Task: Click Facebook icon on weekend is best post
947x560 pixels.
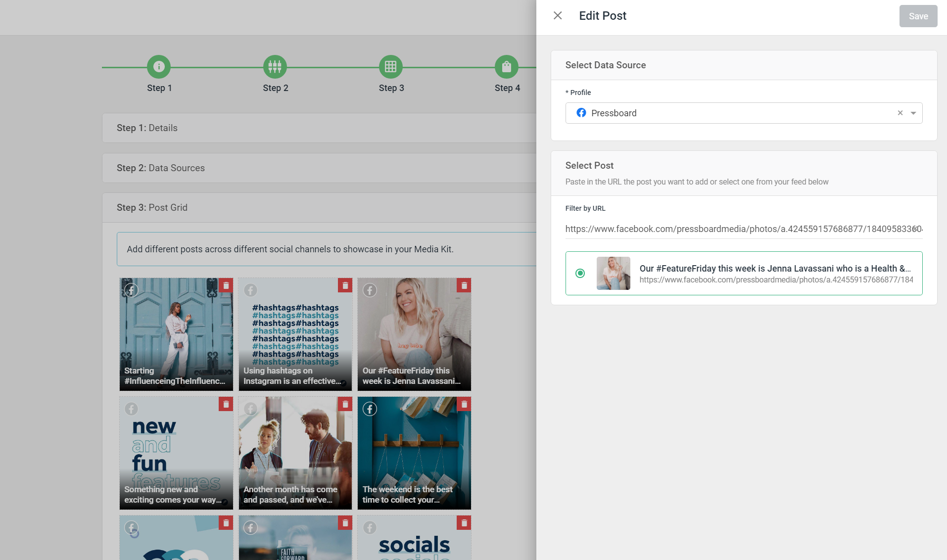Action: [x=370, y=409]
